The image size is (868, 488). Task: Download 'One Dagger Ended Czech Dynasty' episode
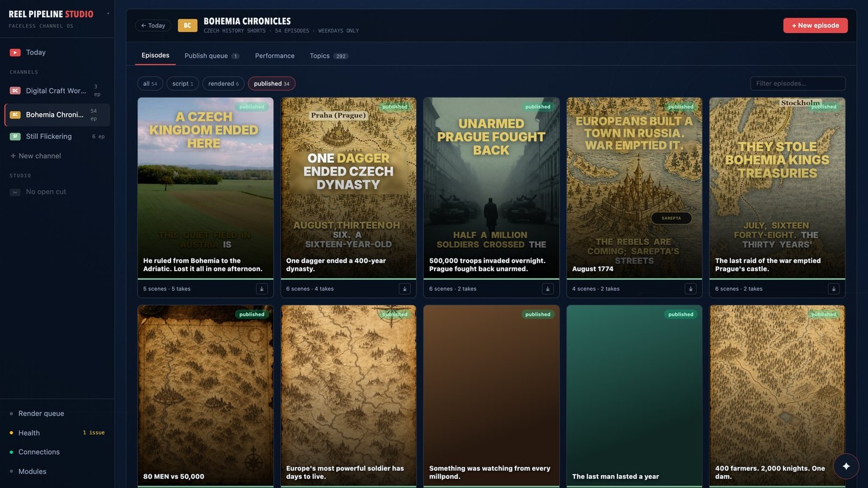[x=405, y=289]
